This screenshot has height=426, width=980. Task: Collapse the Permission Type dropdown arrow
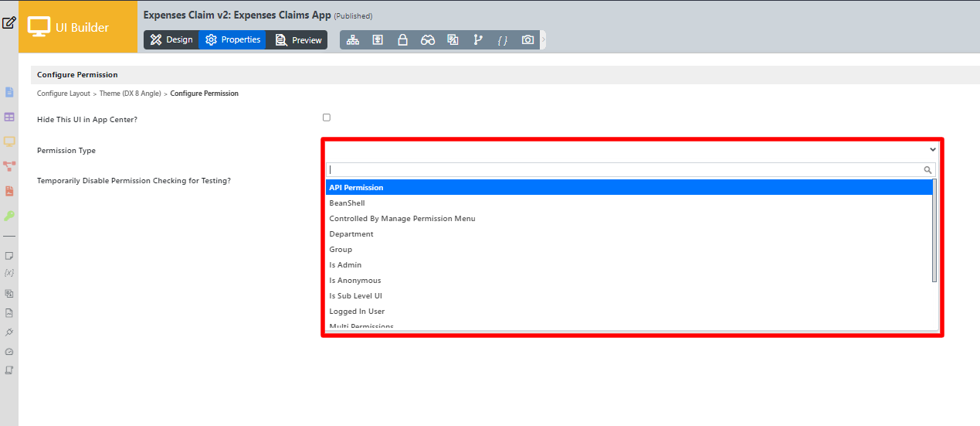click(x=932, y=149)
